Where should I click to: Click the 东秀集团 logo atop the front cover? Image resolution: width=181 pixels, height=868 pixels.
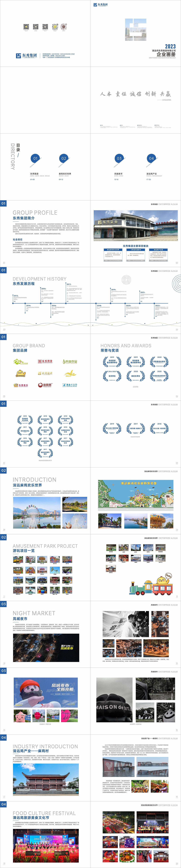click(101, 4)
